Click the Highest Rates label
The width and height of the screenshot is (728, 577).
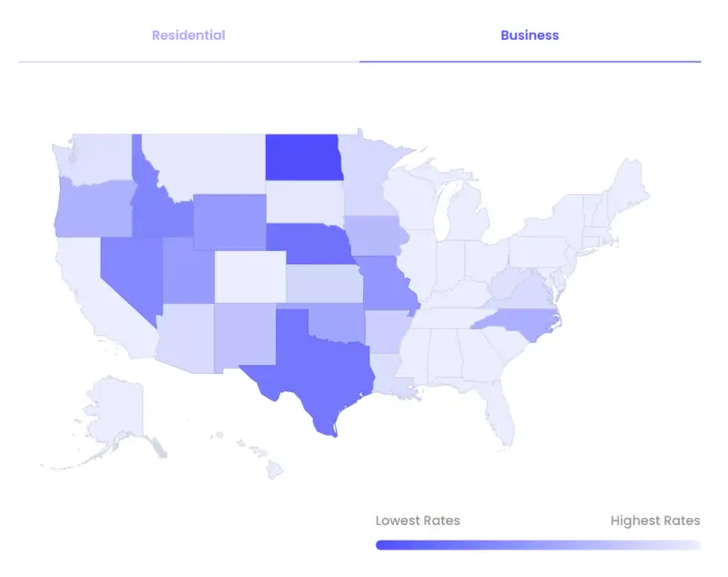[655, 520]
